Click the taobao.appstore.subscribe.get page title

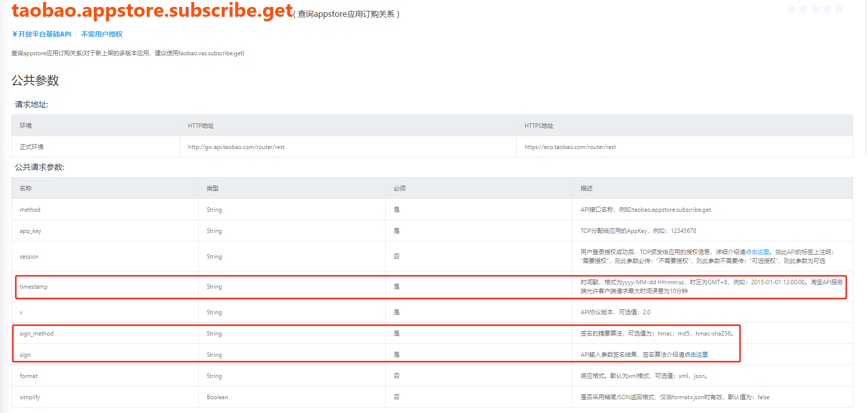pyautogui.click(x=152, y=10)
